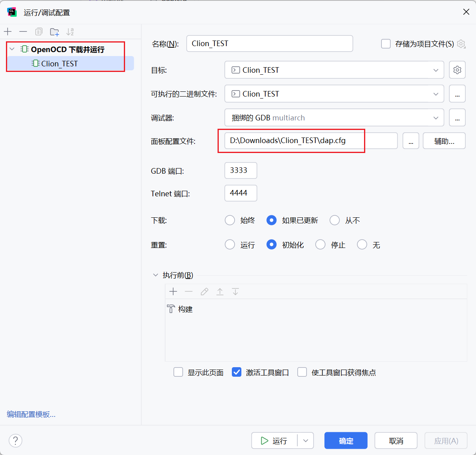The width and height of the screenshot is (476, 455).
Task: Toggle 存储为项目文件 checkbox
Action: click(385, 44)
